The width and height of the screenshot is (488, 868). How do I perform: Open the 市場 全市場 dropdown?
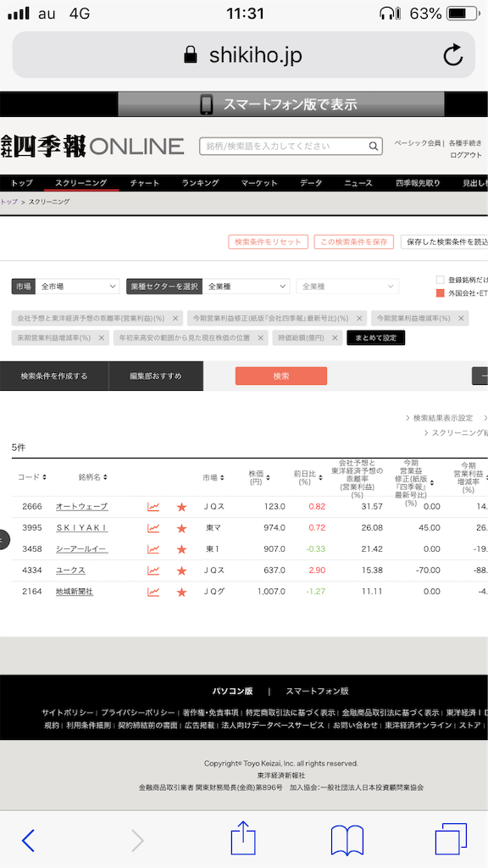(x=77, y=287)
